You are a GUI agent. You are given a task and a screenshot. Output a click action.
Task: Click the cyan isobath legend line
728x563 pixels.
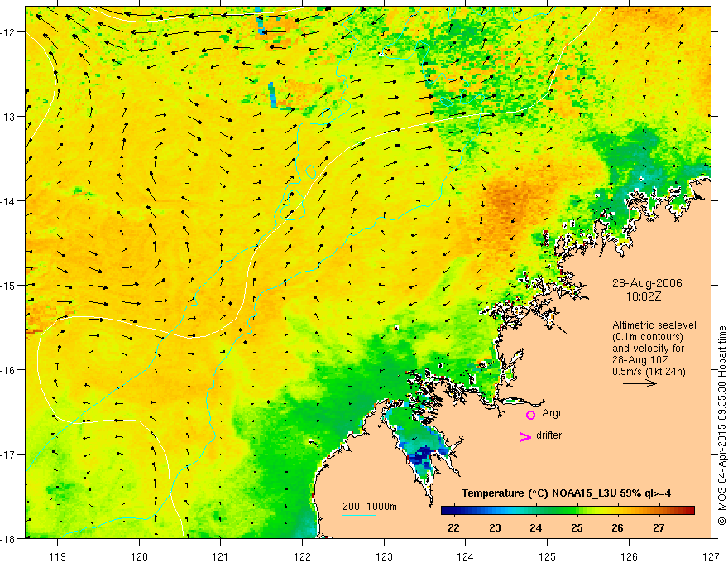359,515
